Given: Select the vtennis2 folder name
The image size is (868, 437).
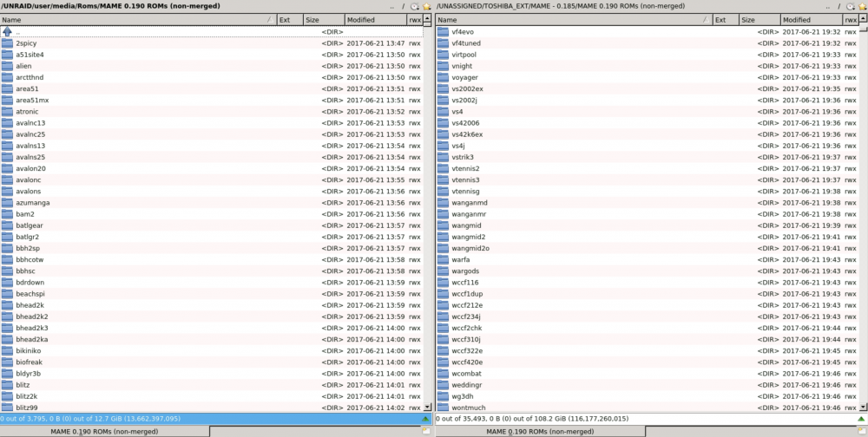Looking at the screenshot, I should click(465, 169).
